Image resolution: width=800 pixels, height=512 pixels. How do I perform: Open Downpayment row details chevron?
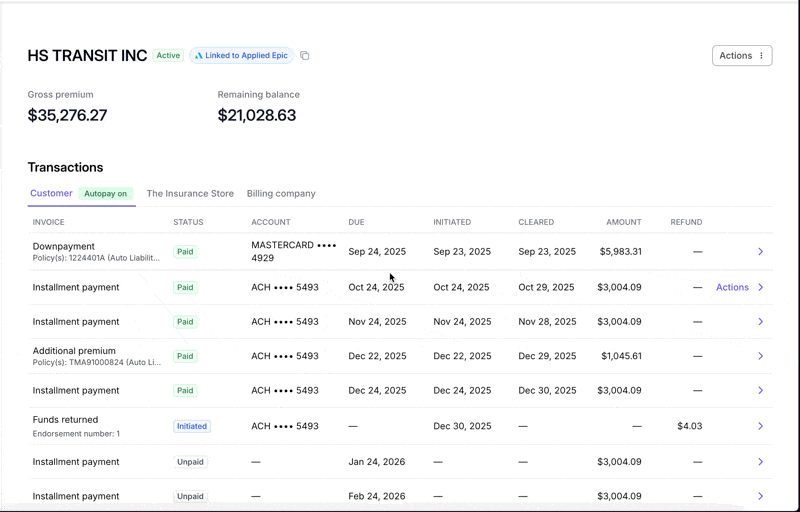coord(760,251)
